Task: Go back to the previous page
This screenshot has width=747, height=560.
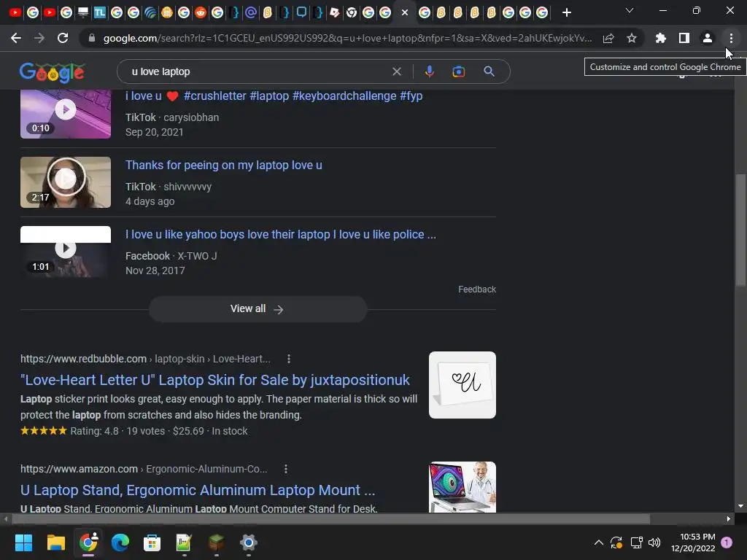Action: 16,38
